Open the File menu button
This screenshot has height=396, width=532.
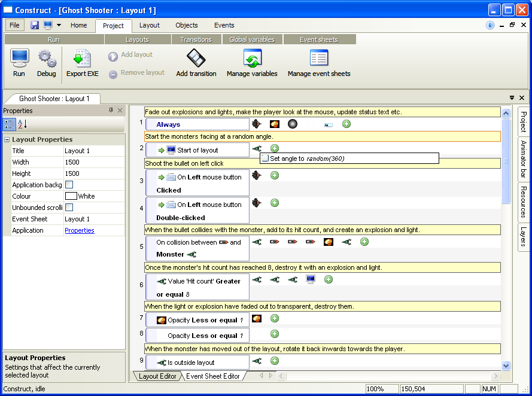tap(14, 25)
